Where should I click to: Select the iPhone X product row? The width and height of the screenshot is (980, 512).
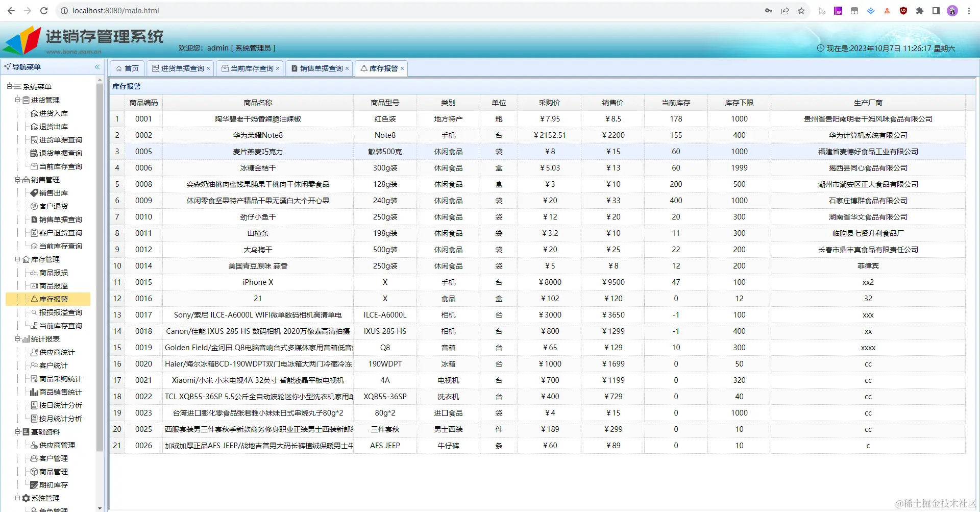(x=537, y=282)
